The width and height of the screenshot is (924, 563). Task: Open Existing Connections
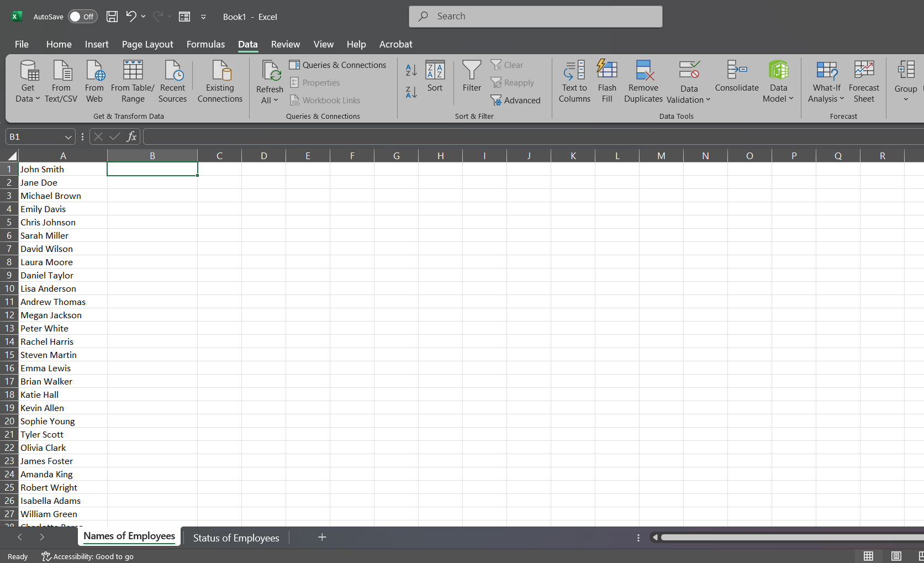pyautogui.click(x=220, y=82)
